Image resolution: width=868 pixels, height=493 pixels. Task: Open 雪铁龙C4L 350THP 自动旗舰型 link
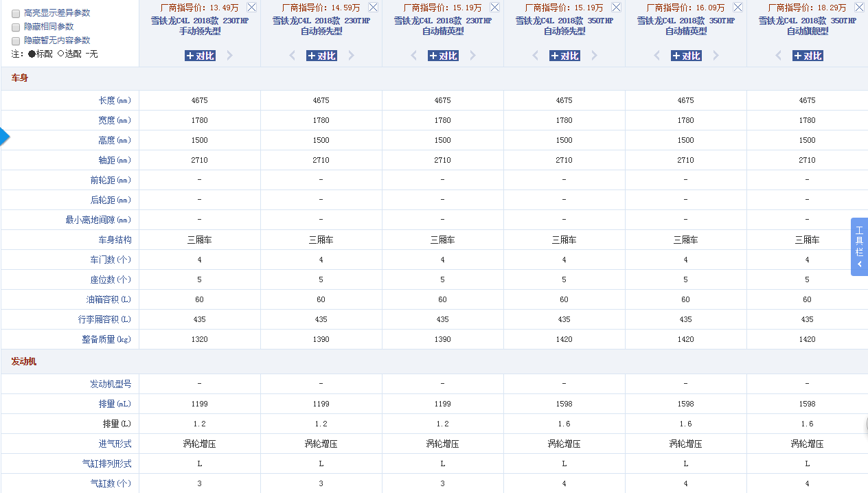tap(808, 26)
